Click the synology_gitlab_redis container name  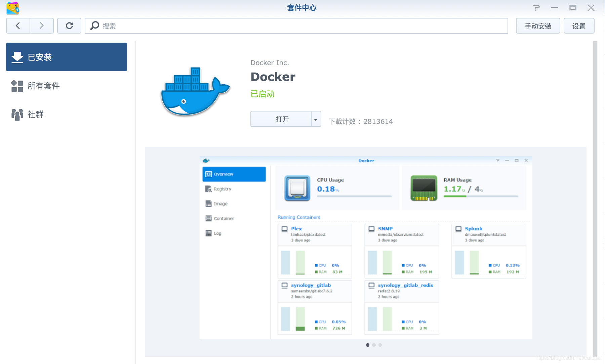tap(405, 285)
